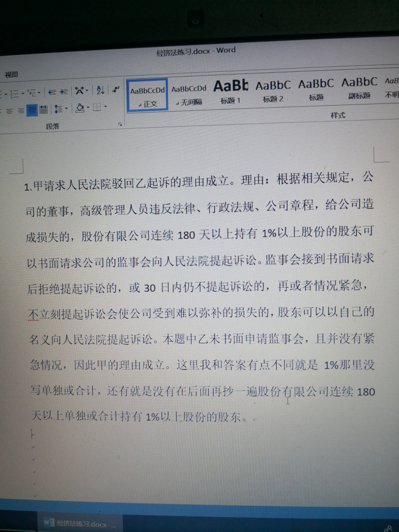Expand borders dropdown arrow
This screenshot has width=399, height=532.
(106, 107)
